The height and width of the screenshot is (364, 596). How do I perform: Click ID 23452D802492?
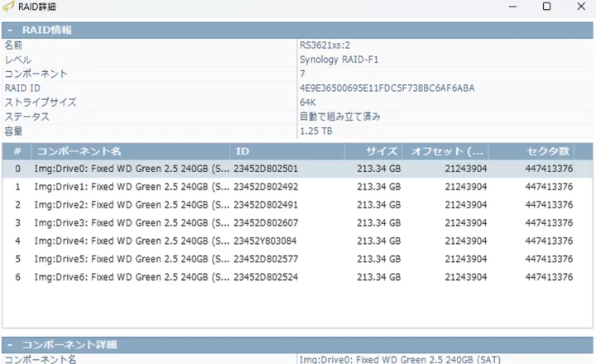(x=266, y=187)
